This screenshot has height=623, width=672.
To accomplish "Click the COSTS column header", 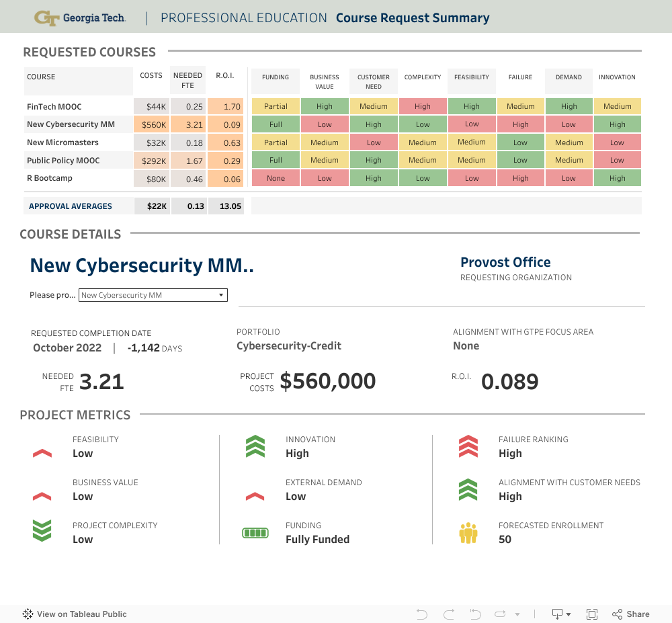I will coord(151,76).
